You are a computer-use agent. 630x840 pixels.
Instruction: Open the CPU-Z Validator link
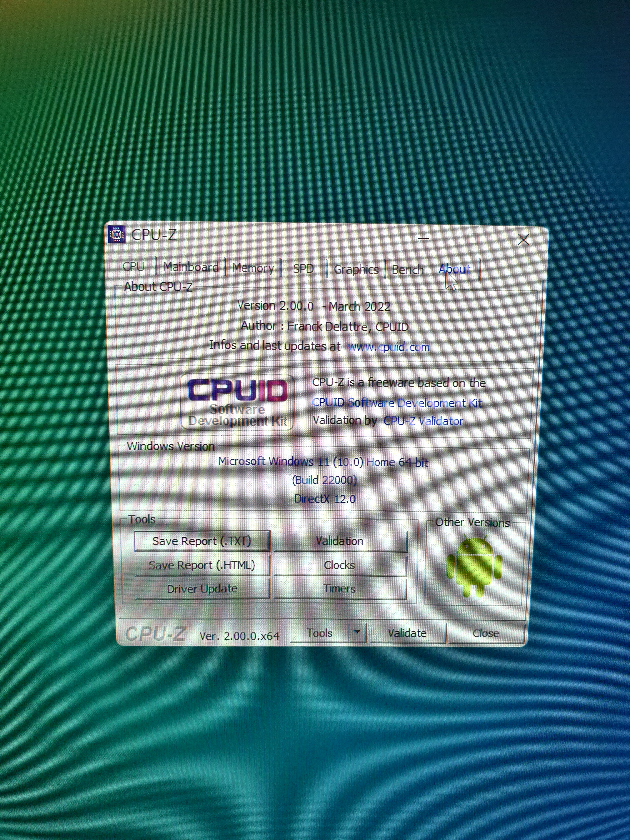coord(423,421)
